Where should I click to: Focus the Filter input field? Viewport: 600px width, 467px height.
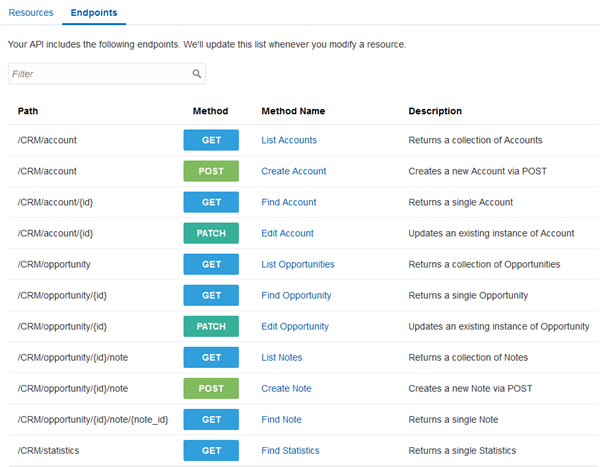107,73
